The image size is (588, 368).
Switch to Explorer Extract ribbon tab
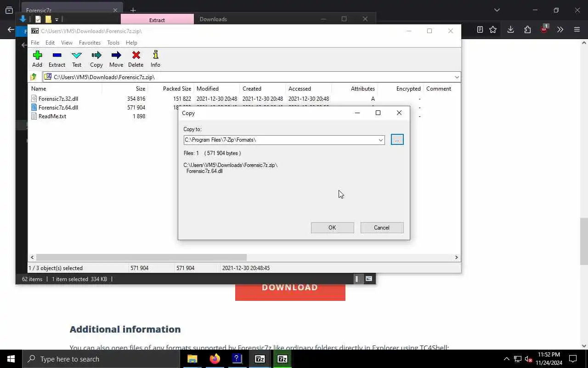point(157,19)
